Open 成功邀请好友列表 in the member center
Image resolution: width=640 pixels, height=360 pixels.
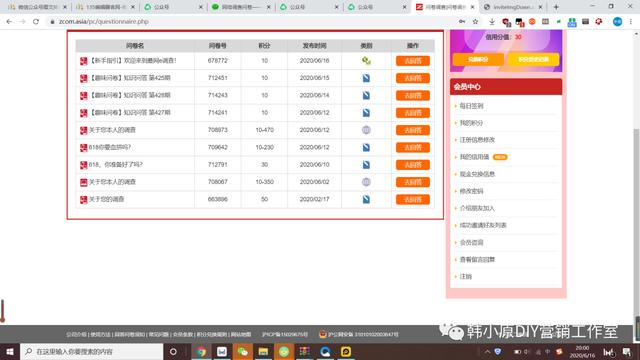[483, 225]
